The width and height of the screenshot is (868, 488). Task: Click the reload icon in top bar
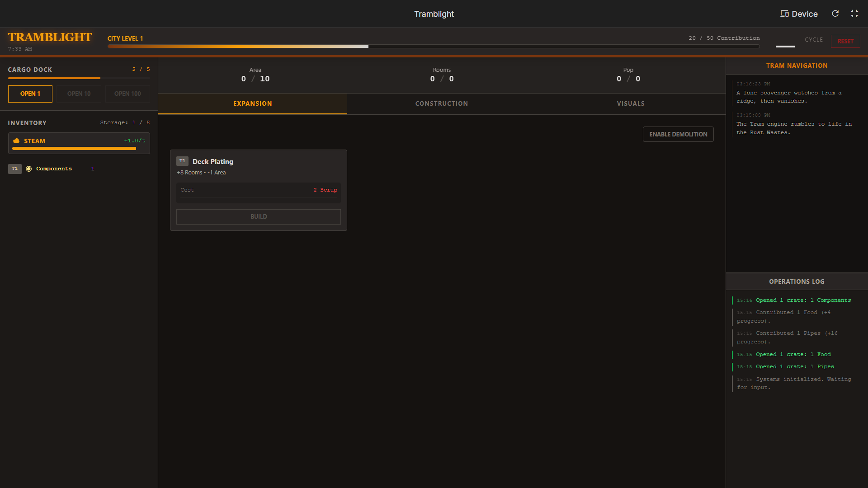point(835,14)
